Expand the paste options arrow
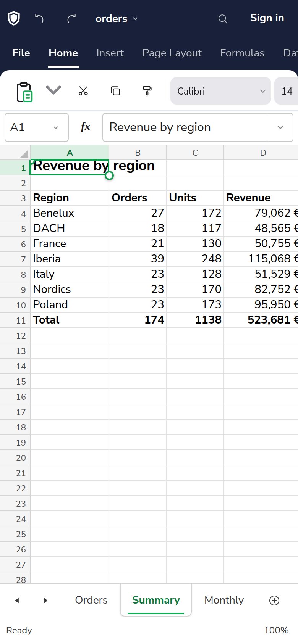This screenshot has height=644, width=298. tap(53, 90)
